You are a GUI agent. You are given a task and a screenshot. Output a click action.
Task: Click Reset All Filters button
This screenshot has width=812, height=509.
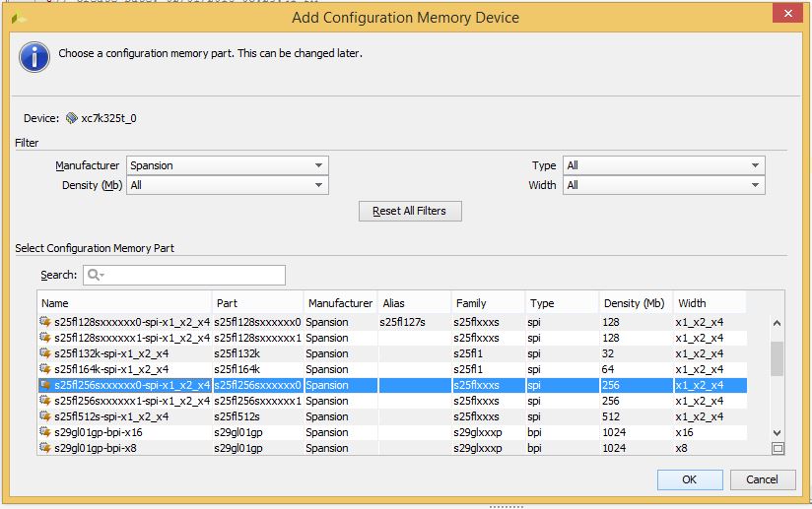tap(410, 211)
